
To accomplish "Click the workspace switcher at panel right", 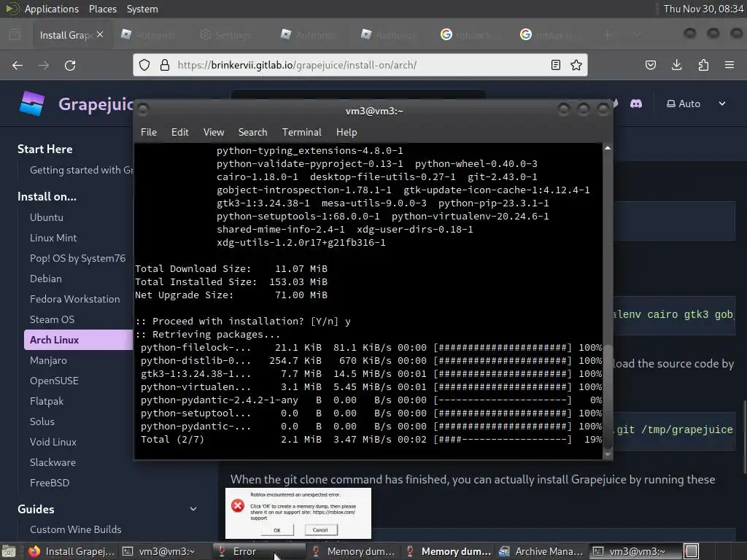I will pyautogui.click(x=692, y=551).
